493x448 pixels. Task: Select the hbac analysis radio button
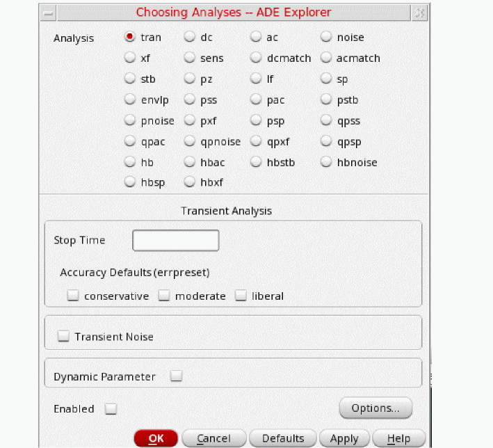[190, 162]
